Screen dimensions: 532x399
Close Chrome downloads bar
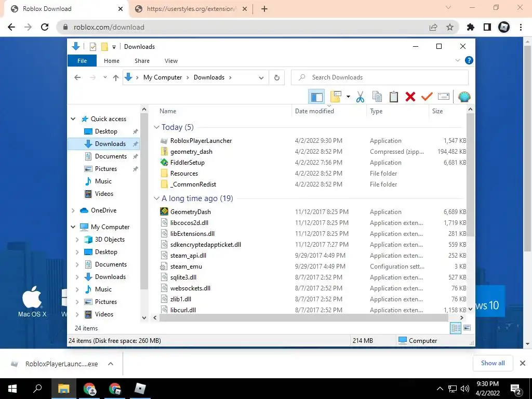coord(523,363)
